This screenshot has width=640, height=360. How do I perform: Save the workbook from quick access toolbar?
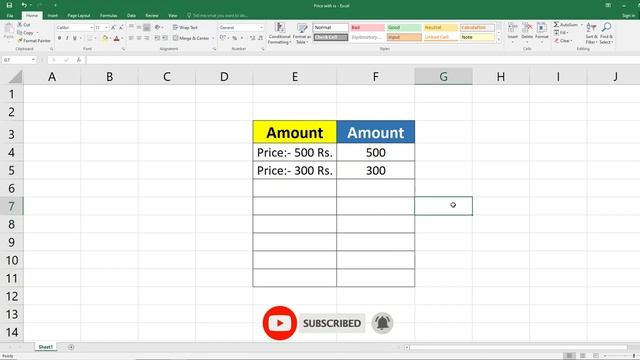point(9,5)
